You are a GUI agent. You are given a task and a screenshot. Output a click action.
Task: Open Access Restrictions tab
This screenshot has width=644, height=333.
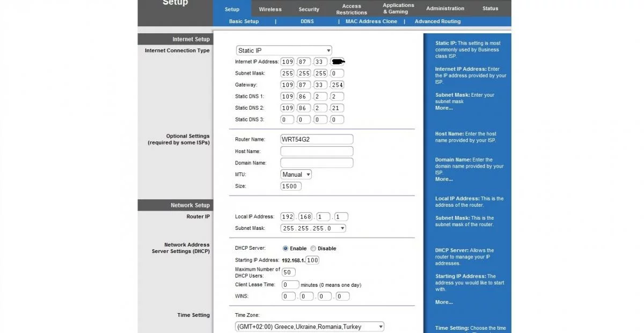(352, 9)
